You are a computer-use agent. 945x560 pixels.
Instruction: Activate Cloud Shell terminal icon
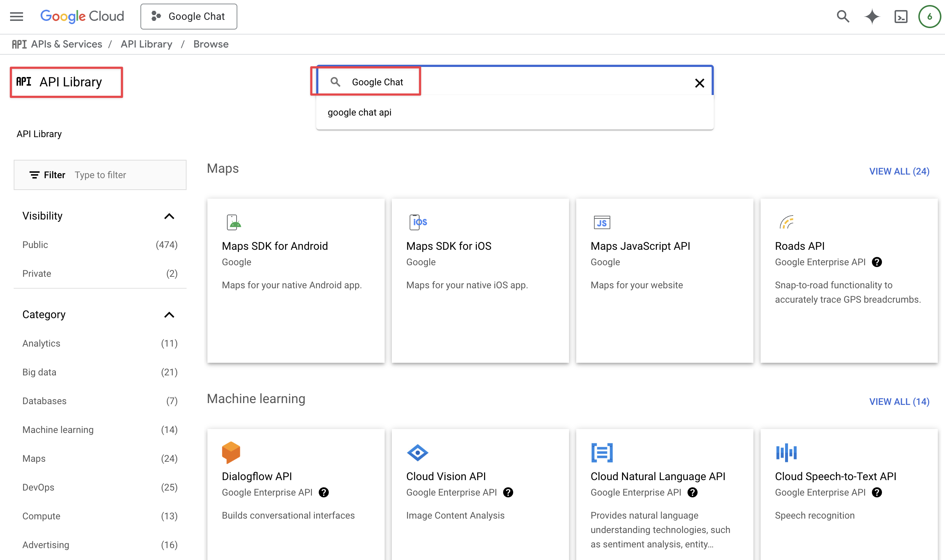[x=901, y=17]
